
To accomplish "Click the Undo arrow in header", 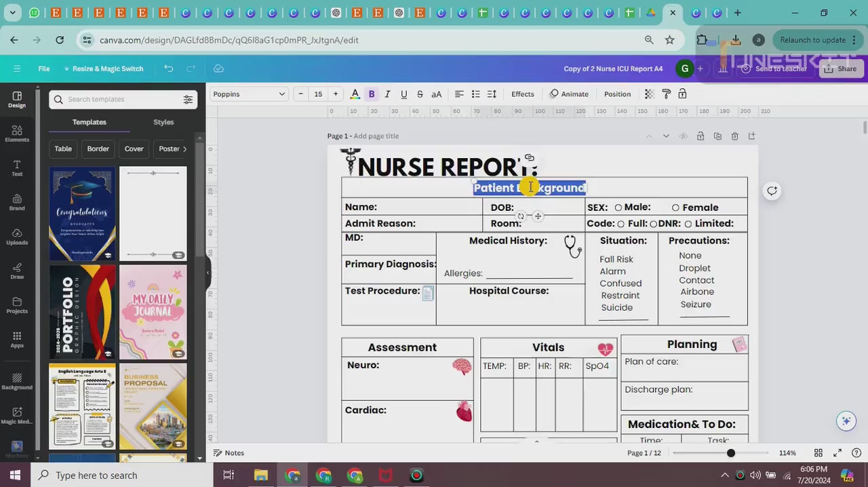I will point(169,69).
